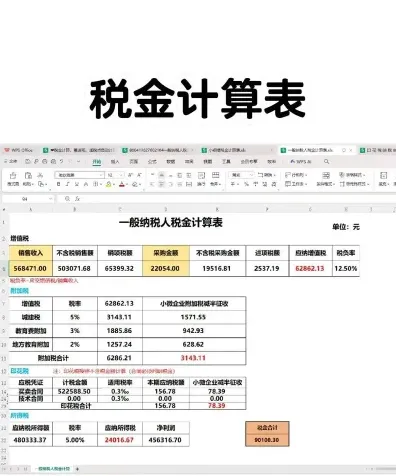The width and height of the screenshot is (396, 476).
Task: Align cell text to the left
Action: [x=153, y=184]
